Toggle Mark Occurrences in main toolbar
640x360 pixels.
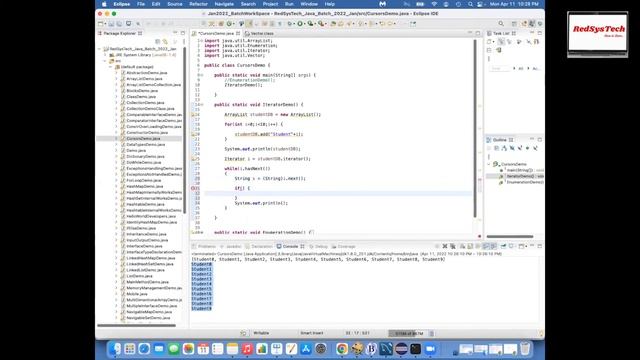[x=249, y=24]
